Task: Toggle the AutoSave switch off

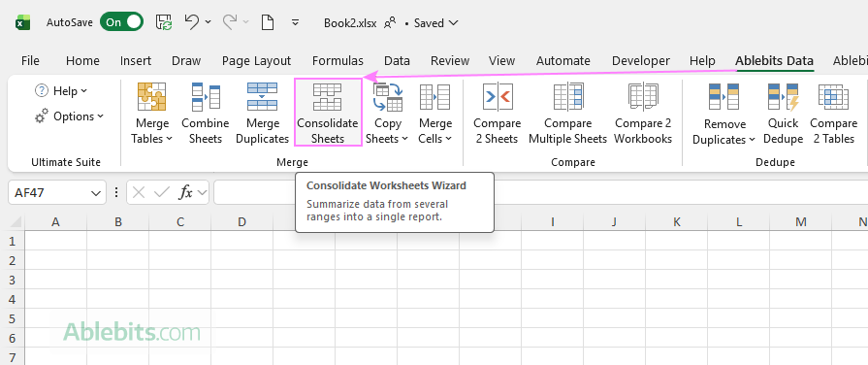Action: coord(121,22)
